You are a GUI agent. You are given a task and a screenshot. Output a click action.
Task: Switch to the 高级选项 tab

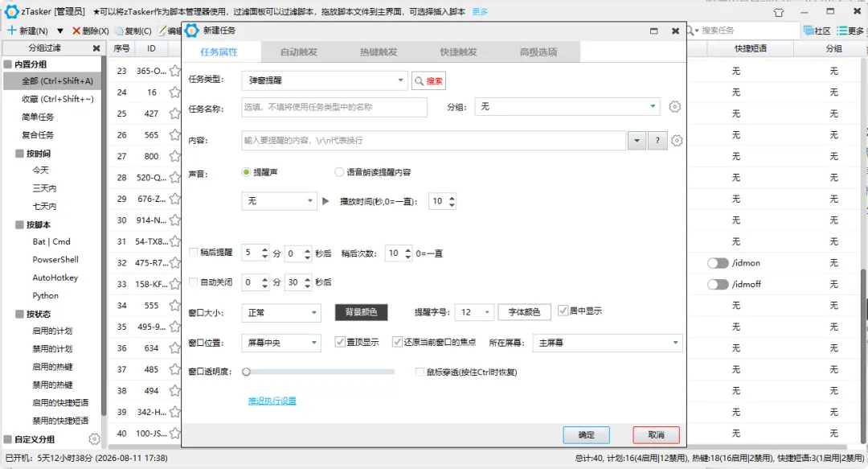[538, 52]
